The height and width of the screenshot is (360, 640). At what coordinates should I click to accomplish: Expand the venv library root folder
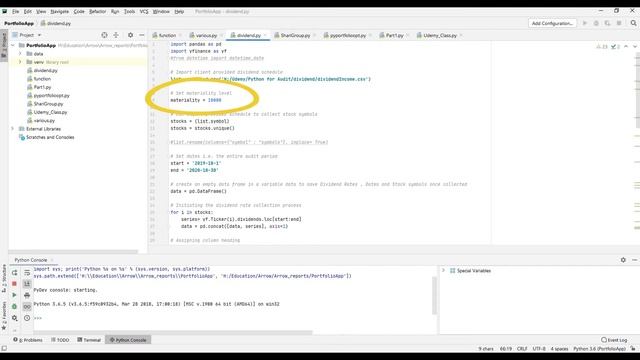(x=20, y=62)
